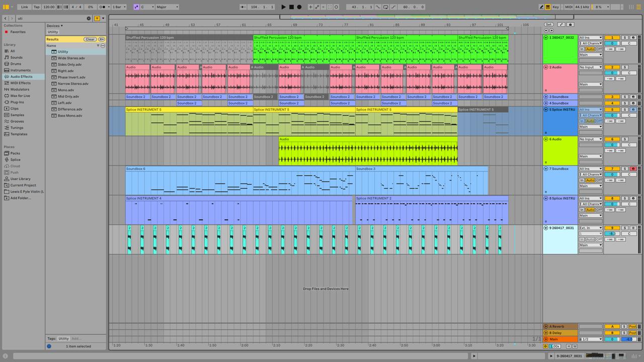Start playback with the Play button

point(283,7)
